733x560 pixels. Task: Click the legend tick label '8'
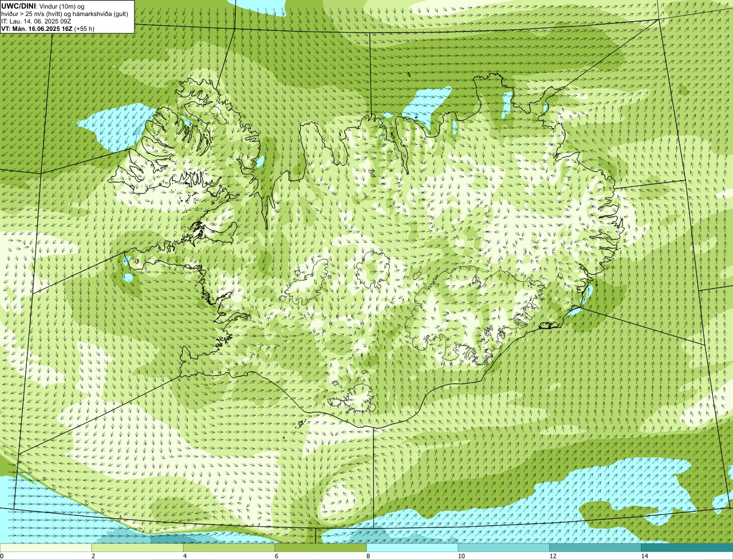pyautogui.click(x=368, y=556)
